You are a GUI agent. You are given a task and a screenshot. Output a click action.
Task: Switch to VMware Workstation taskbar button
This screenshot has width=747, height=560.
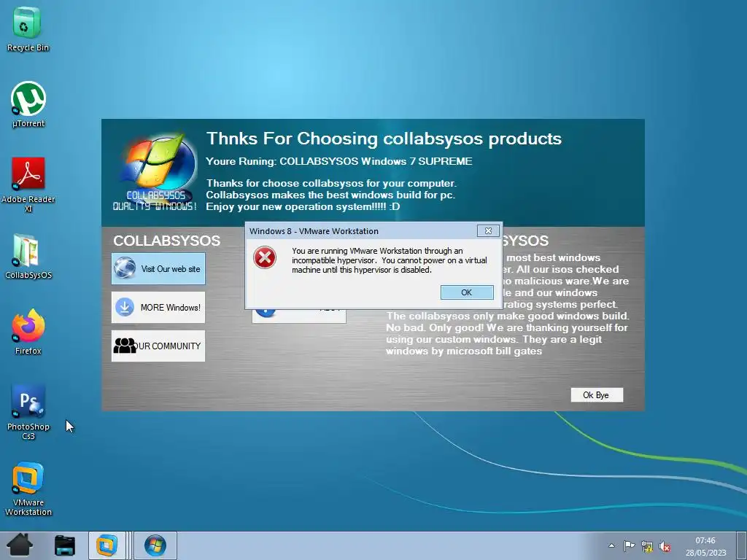(107, 545)
